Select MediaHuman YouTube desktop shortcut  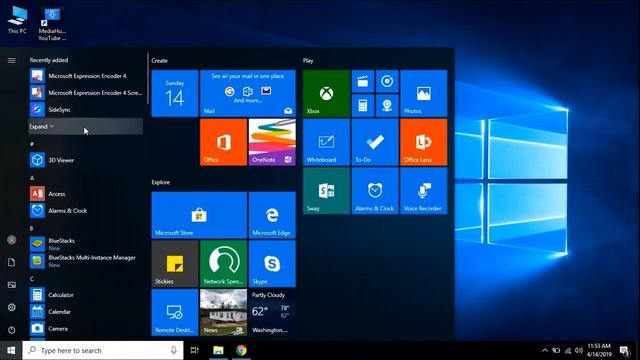click(x=52, y=24)
